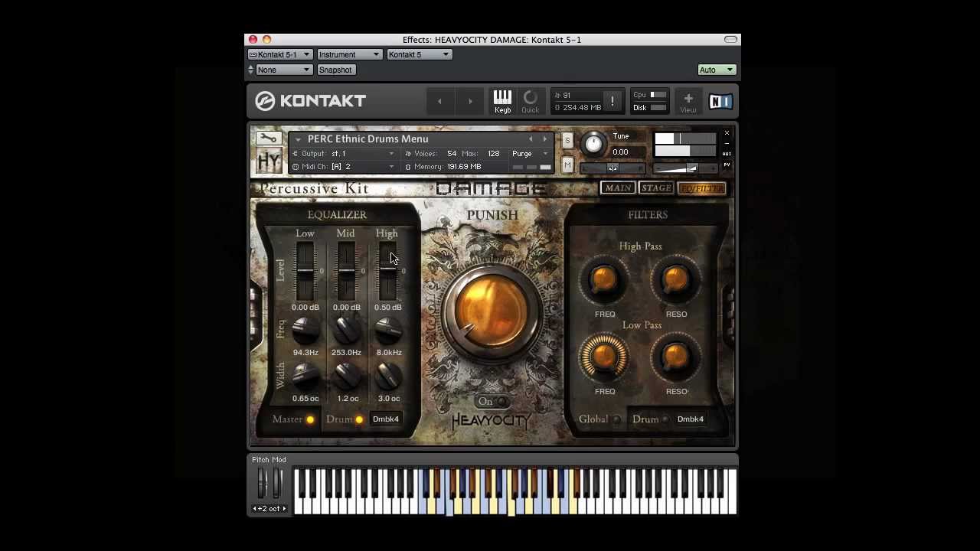
Task: Expand the PERC Ethnic Drums Menu arrow
Action: tap(298, 139)
